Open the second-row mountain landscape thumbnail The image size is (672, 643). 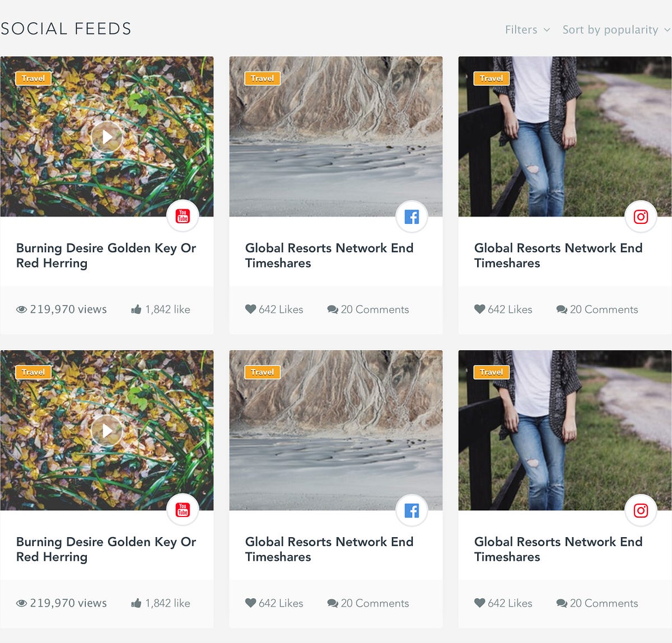[x=336, y=430]
